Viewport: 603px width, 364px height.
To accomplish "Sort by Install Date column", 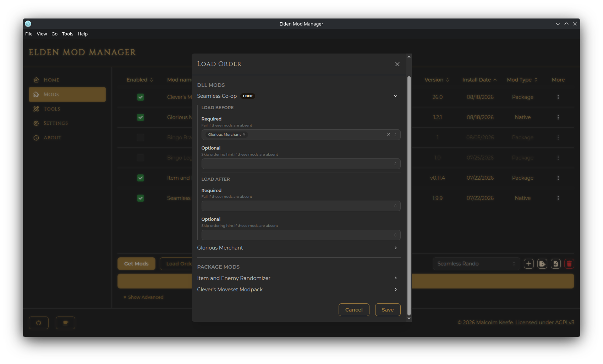I will tap(479, 80).
